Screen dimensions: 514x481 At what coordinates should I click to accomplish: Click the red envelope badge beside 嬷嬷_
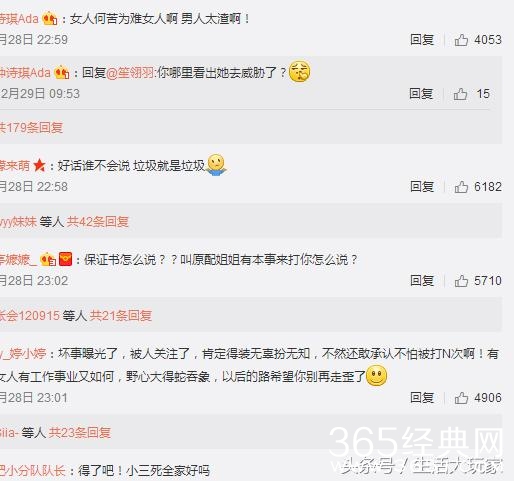[65, 259]
